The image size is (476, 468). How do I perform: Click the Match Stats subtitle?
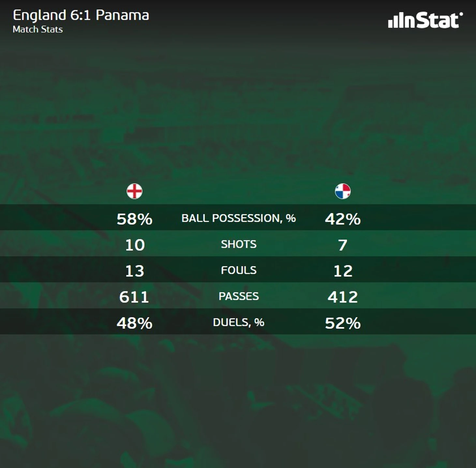click(x=38, y=29)
